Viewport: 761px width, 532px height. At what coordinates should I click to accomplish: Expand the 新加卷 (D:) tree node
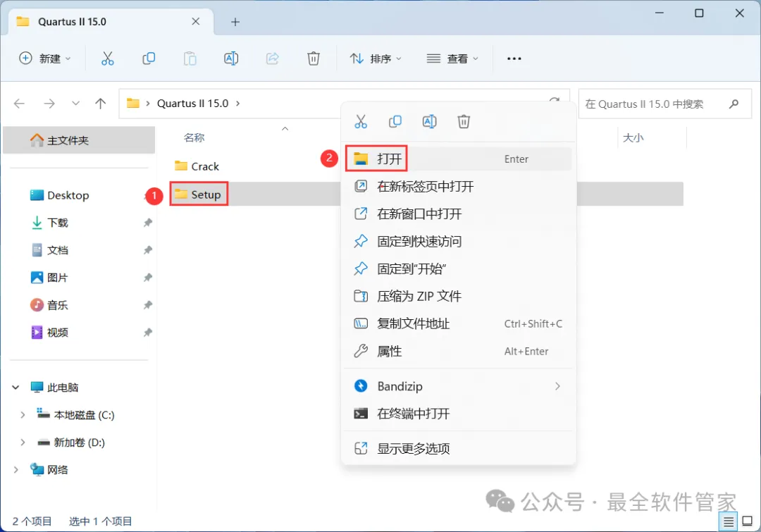click(x=23, y=443)
